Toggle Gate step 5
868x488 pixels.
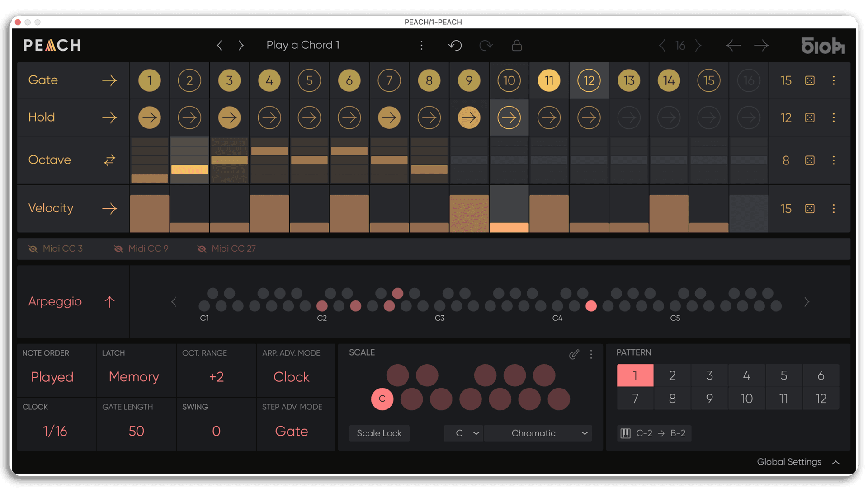(x=309, y=80)
